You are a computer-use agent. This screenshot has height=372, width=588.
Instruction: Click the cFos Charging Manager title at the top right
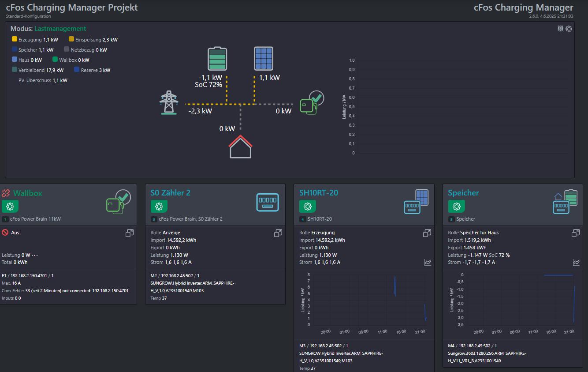click(x=524, y=8)
